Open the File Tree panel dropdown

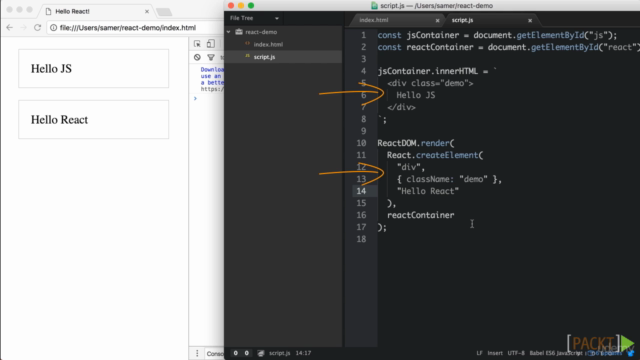click(277, 18)
